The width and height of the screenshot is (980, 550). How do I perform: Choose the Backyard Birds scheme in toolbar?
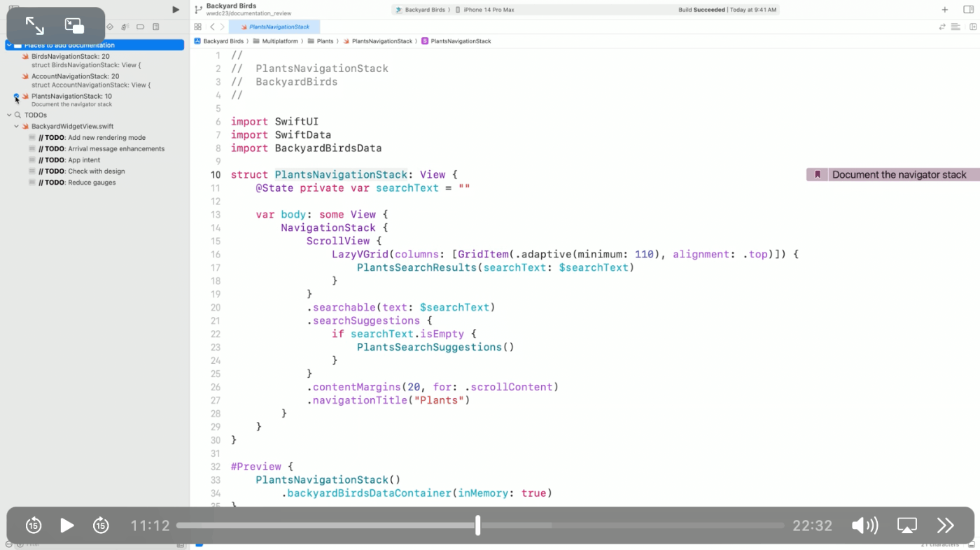(421, 10)
